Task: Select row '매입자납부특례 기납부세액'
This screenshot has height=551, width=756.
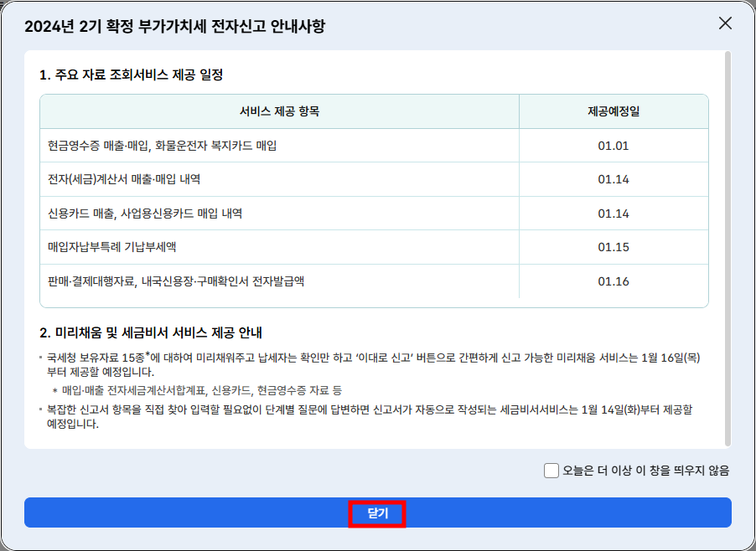Action: point(374,247)
